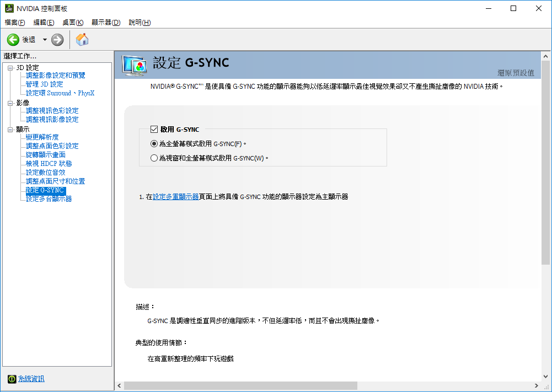Image resolution: width=552 pixels, height=392 pixels.
Task: Open 變更解析度 in the tree
Action: (42, 137)
